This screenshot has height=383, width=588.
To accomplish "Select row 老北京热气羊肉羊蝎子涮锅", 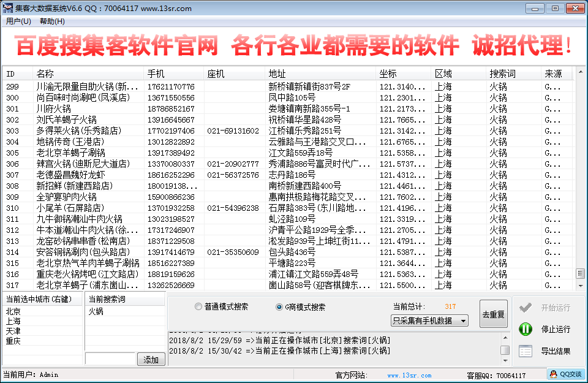I will (x=288, y=264).
